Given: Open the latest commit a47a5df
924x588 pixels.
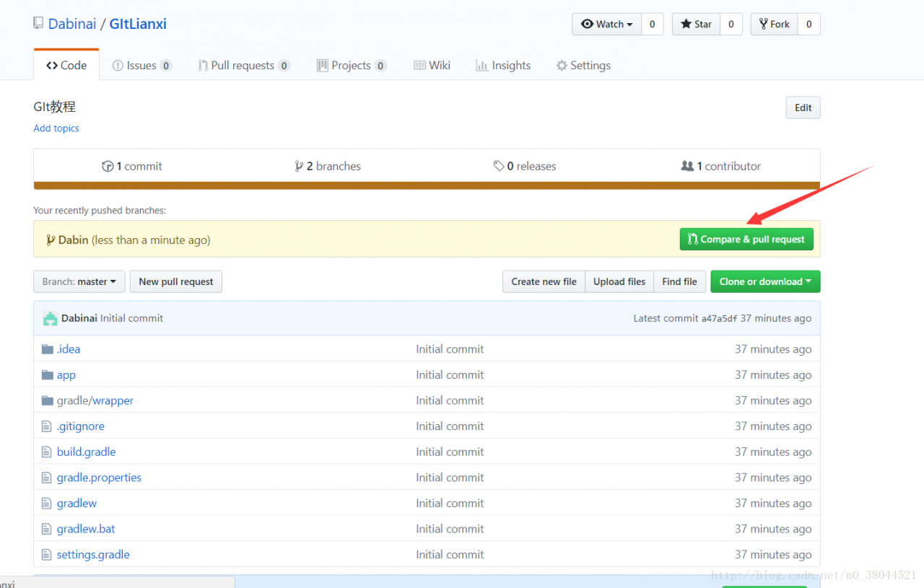Looking at the screenshot, I should [x=720, y=318].
